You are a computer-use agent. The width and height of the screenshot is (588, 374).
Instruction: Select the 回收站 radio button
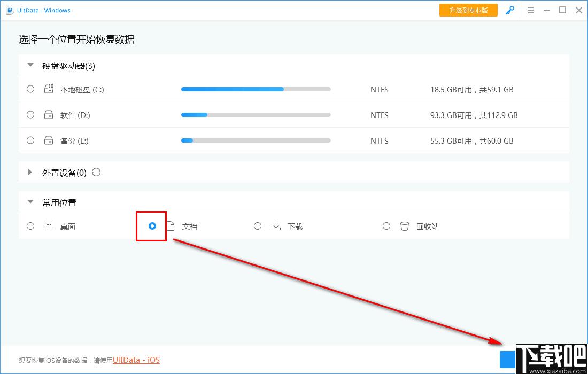click(x=386, y=226)
